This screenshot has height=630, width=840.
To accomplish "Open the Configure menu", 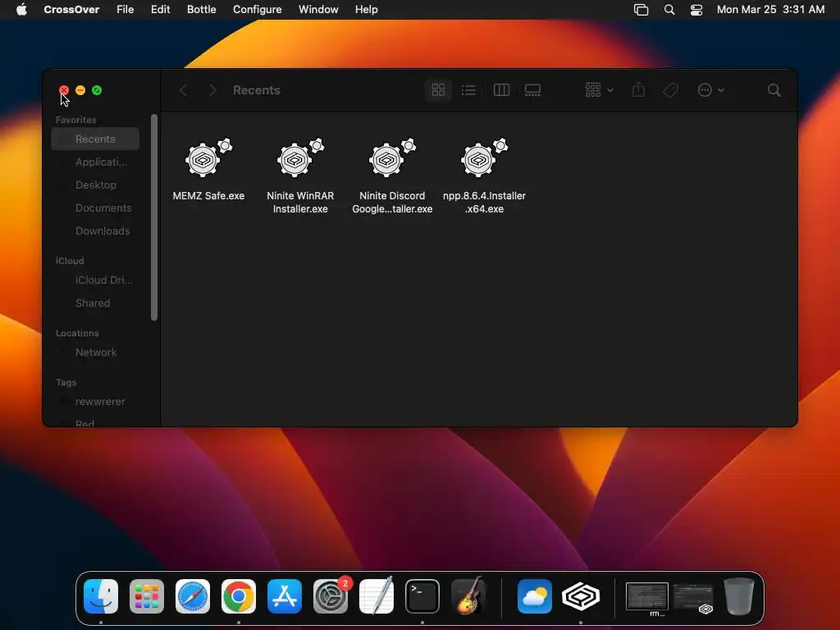I will coord(257,10).
